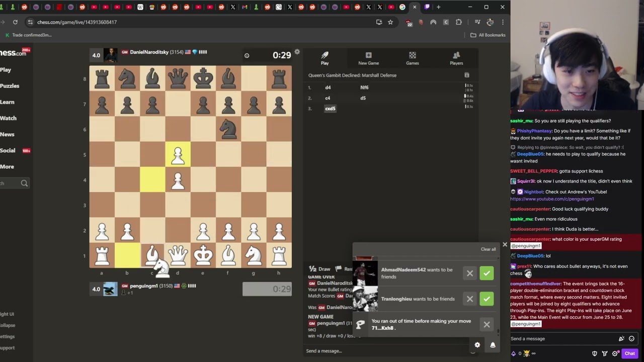Click the install app icon in address bar

tap(379, 22)
